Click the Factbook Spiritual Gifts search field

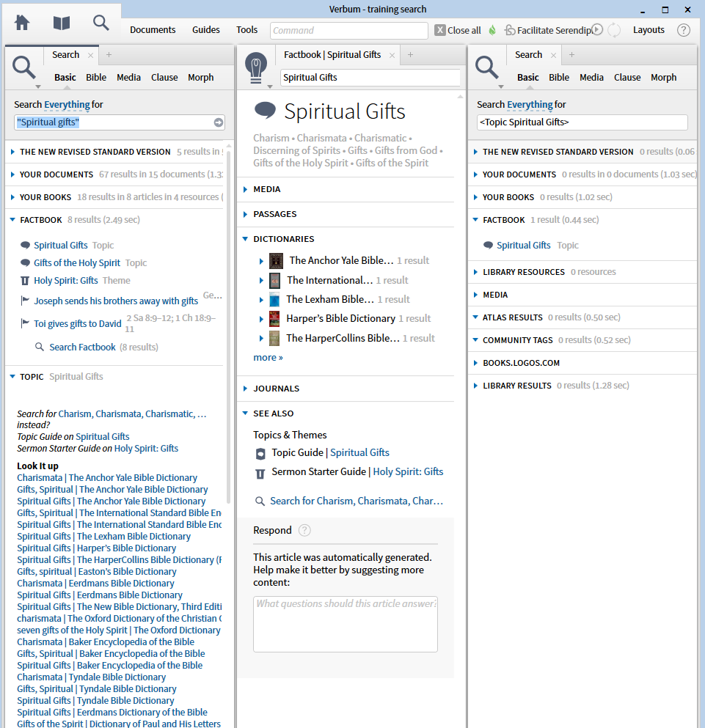coord(370,78)
